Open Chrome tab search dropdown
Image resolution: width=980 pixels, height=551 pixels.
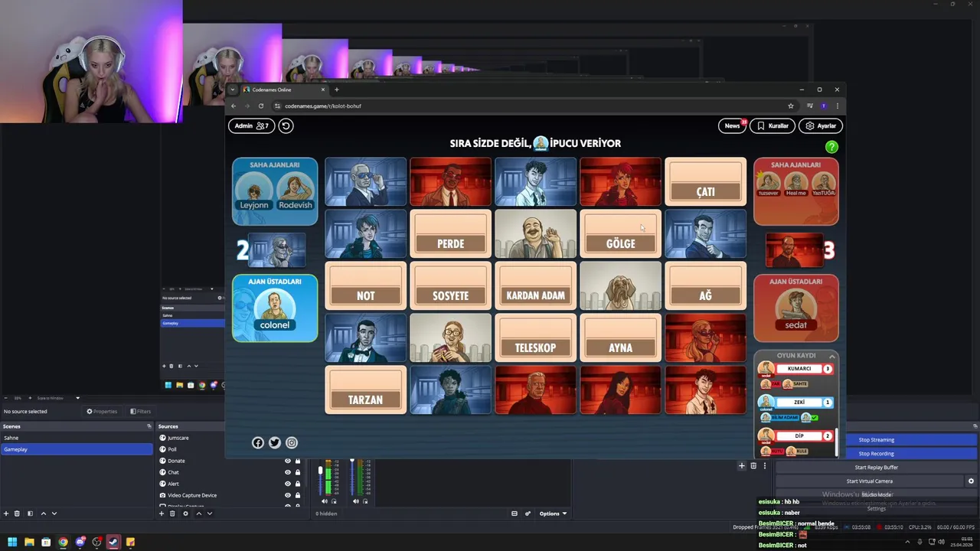tap(233, 90)
